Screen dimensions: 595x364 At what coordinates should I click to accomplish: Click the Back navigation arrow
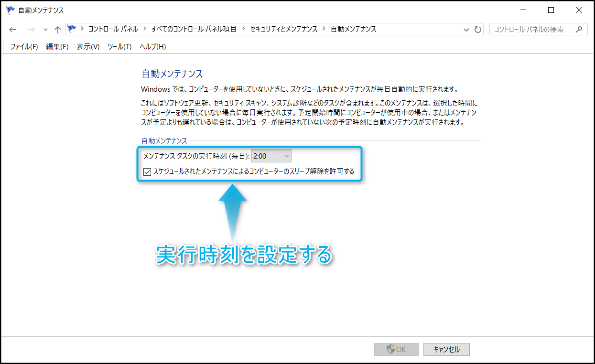click(x=13, y=30)
